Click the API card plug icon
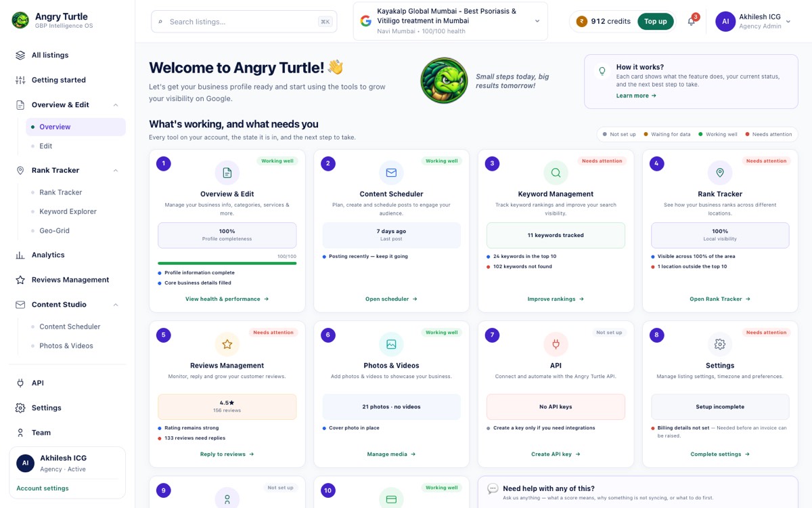The height and width of the screenshot is (508, 812). tap(556, 344)
